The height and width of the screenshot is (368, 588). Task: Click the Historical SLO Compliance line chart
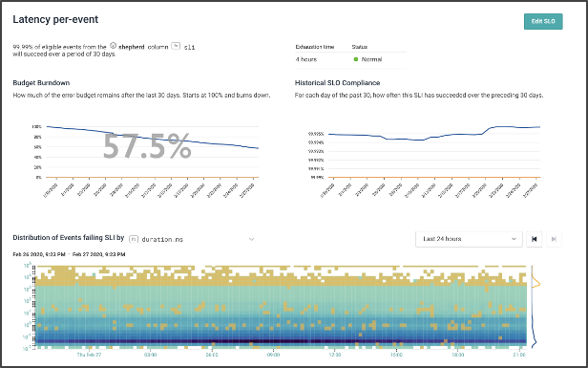434,134
